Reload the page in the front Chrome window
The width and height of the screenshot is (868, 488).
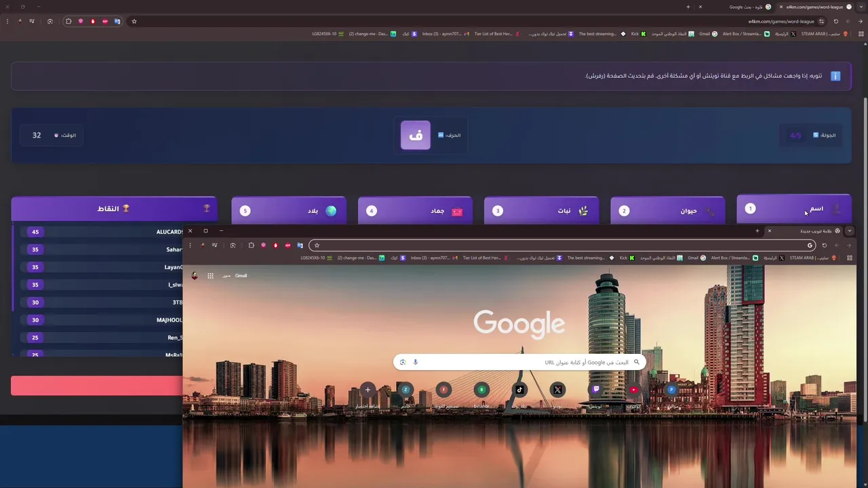coord(825,245)
